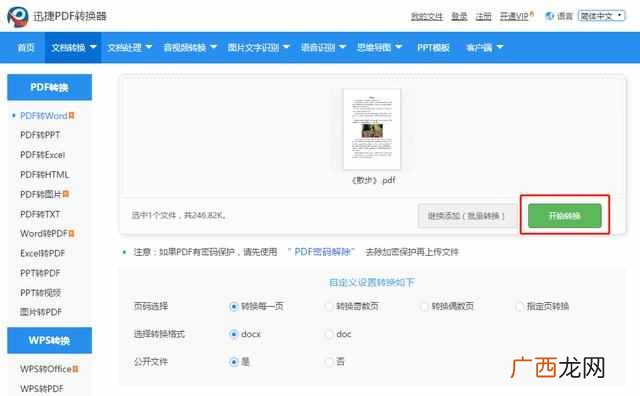The image size is (640, 396).
Task: Open the WPS转换 sidebar section header
Action: (x=49, y=340)
